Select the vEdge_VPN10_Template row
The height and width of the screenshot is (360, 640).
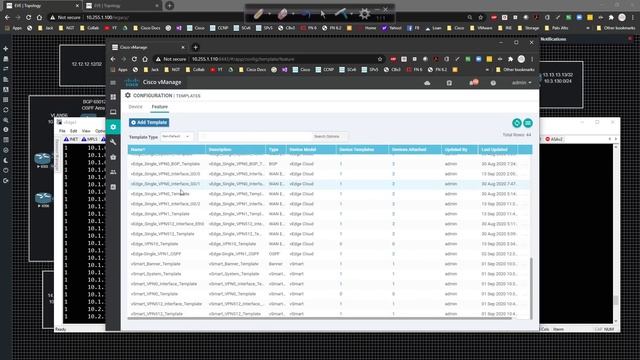330,244
